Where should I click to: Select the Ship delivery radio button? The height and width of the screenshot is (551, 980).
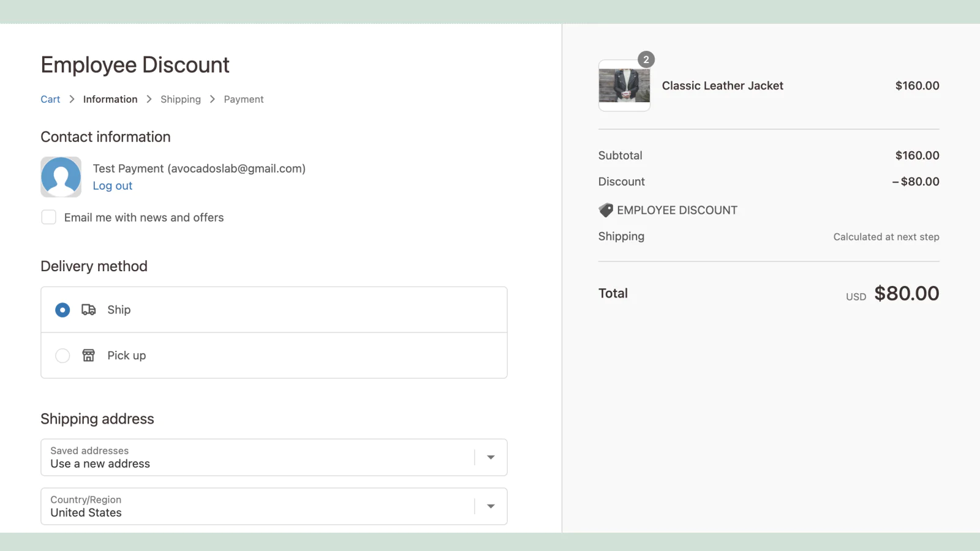62,310
